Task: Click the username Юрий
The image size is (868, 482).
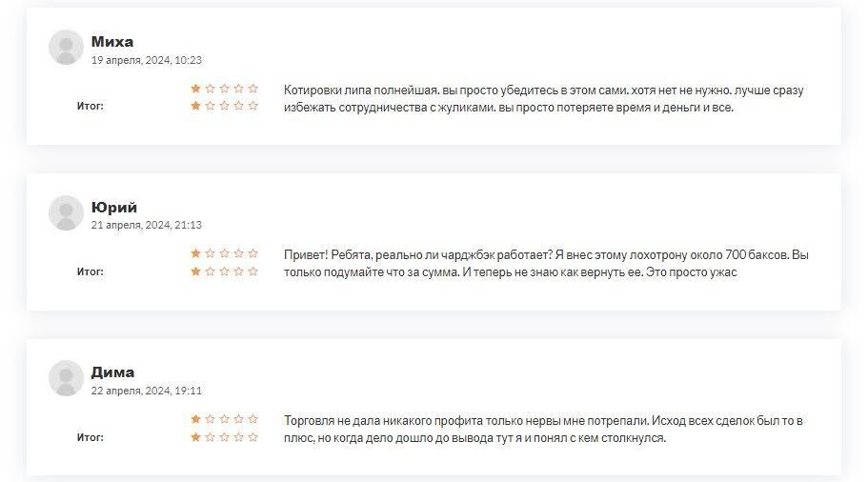Action: point(114,207)
